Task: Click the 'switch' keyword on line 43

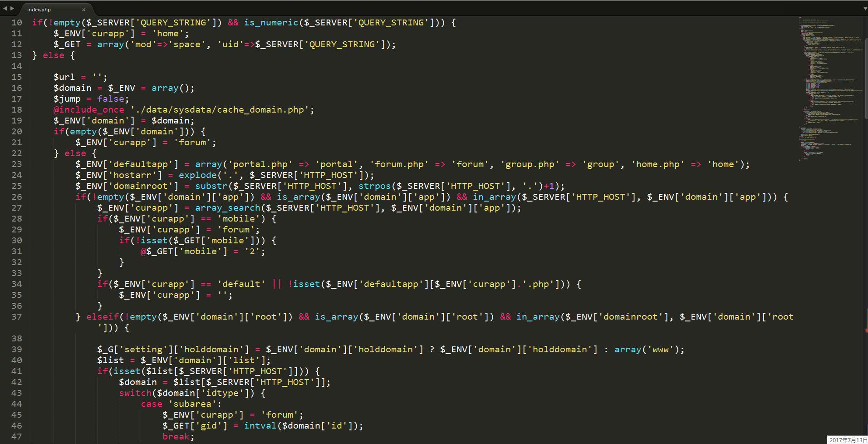Action: (x=135, y=393)
